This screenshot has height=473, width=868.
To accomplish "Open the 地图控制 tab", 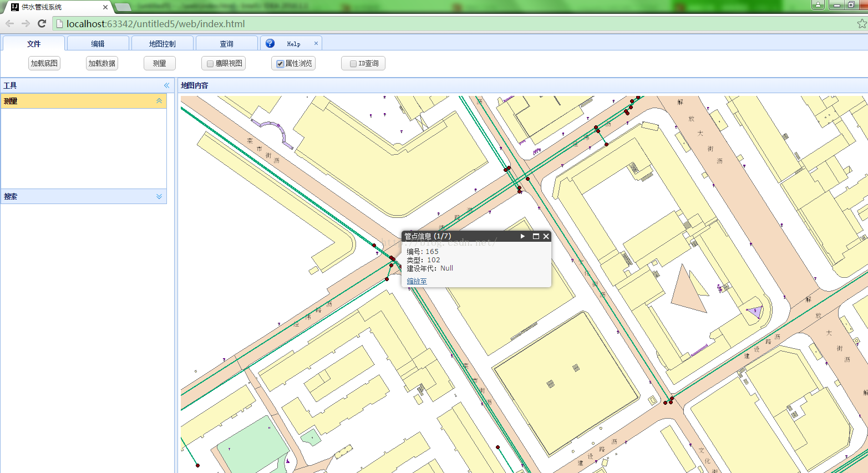I will click(x=162, y=44).
